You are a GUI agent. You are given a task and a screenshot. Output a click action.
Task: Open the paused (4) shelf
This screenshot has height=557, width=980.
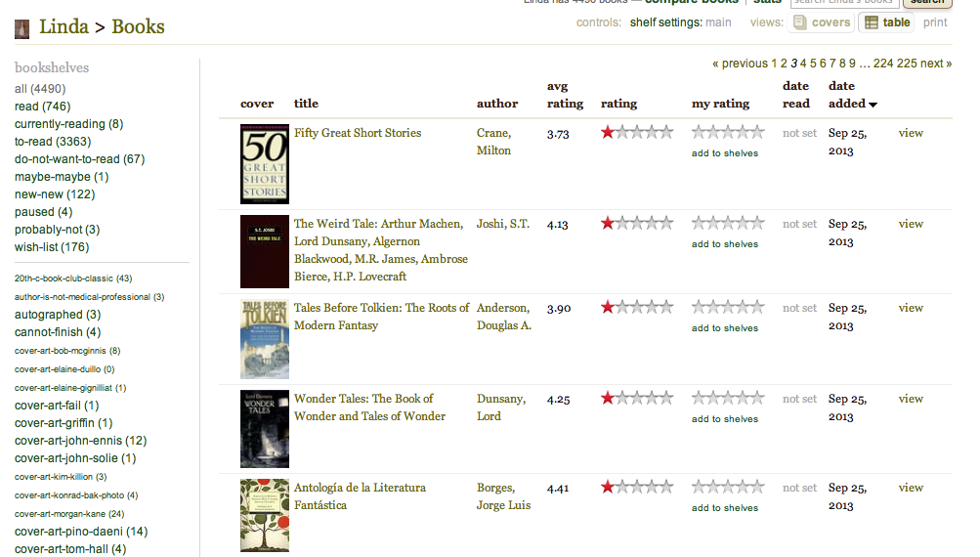[43, 212]
